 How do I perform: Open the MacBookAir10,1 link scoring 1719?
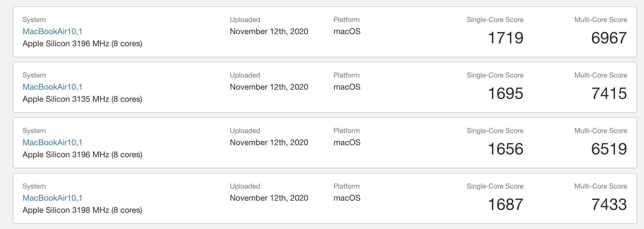pos(52,31)
